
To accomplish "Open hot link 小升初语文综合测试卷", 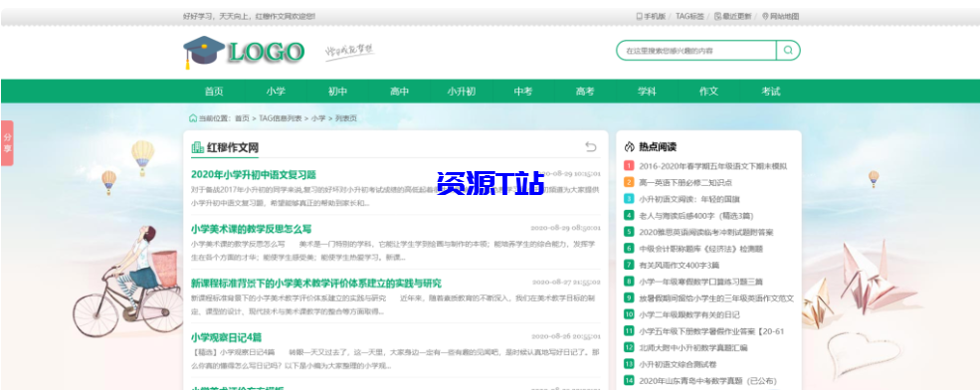I will (x=678, y=364).
